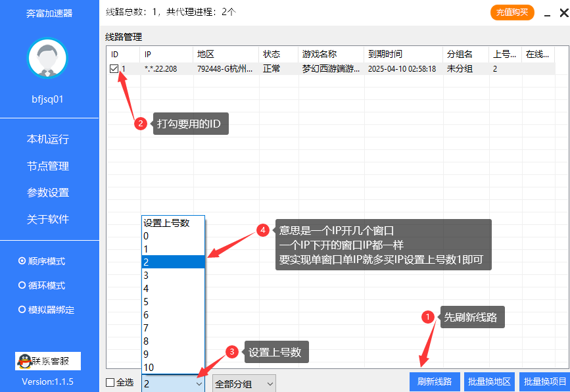Click the 批量换地区 button
Image resolution: width=570 pixels, height=392 pixels.
[x=489, y=381]
